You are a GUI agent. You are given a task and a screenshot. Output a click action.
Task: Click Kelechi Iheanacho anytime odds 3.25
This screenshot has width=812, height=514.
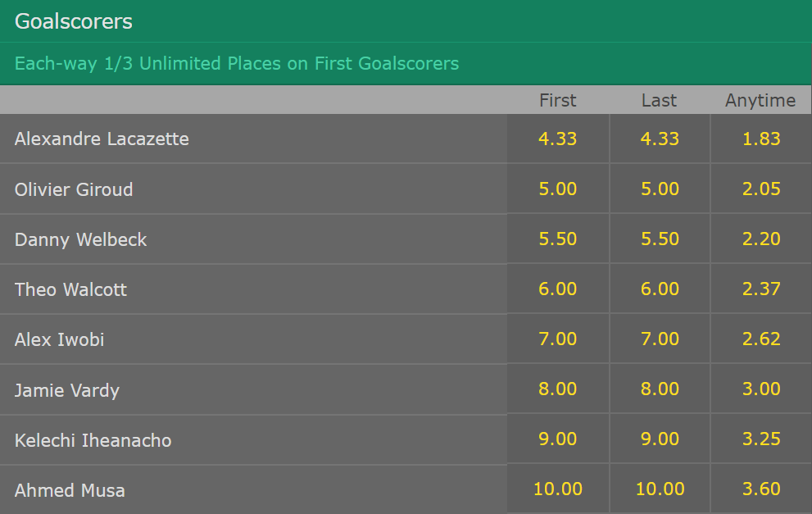click(x=761, y=439)
